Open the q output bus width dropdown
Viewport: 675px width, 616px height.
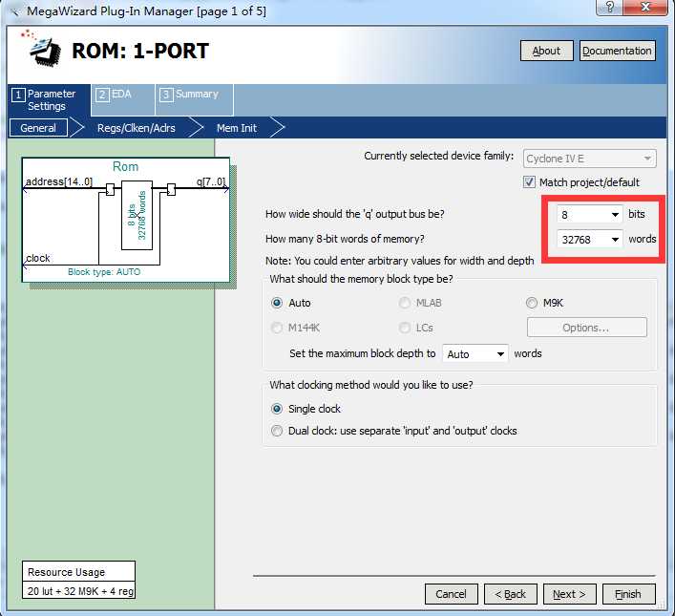coord(589,215)
